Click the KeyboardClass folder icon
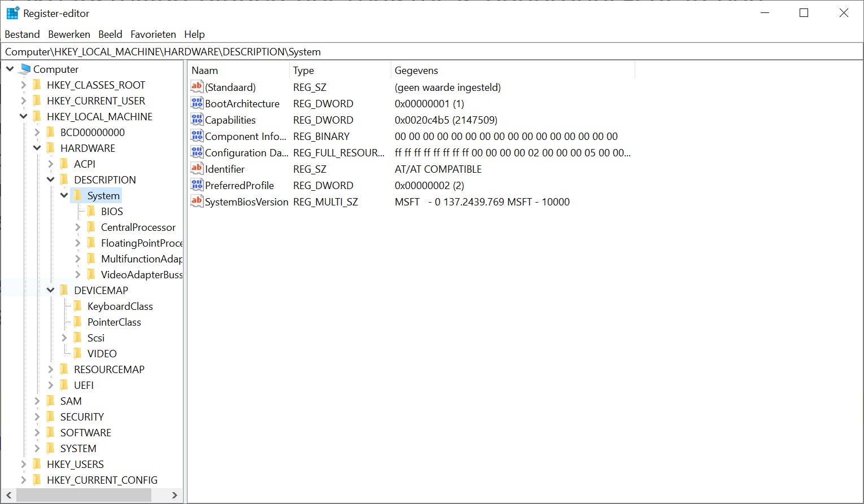 78,306
